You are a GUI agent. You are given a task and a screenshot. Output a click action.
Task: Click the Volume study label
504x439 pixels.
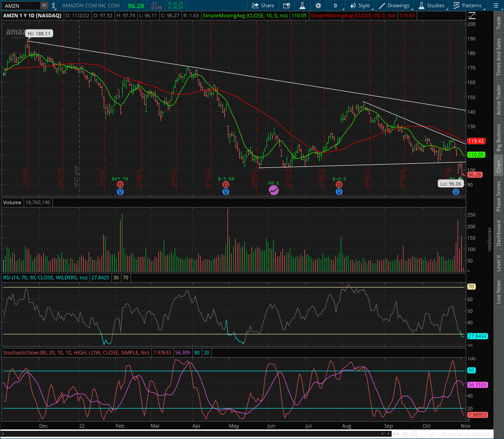click(x=12, y=202)
